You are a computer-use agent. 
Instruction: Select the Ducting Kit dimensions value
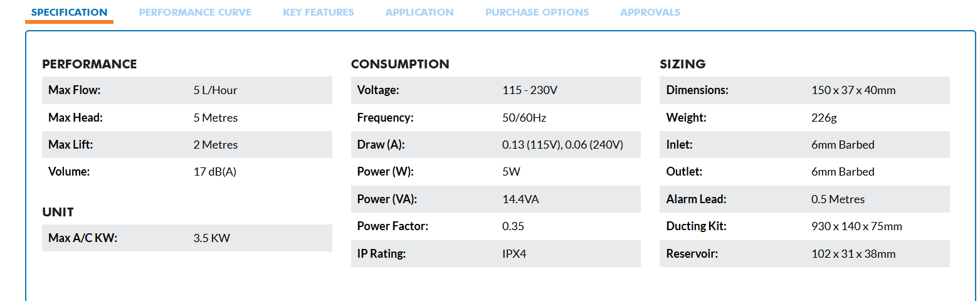coord(856,226)
